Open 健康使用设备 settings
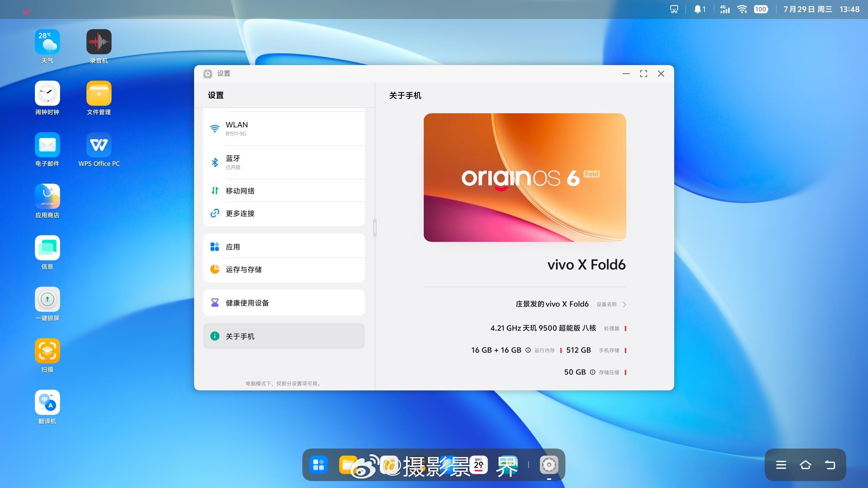Image resolution: width=868 pixels, height=488 pixels. coord(284,303)
